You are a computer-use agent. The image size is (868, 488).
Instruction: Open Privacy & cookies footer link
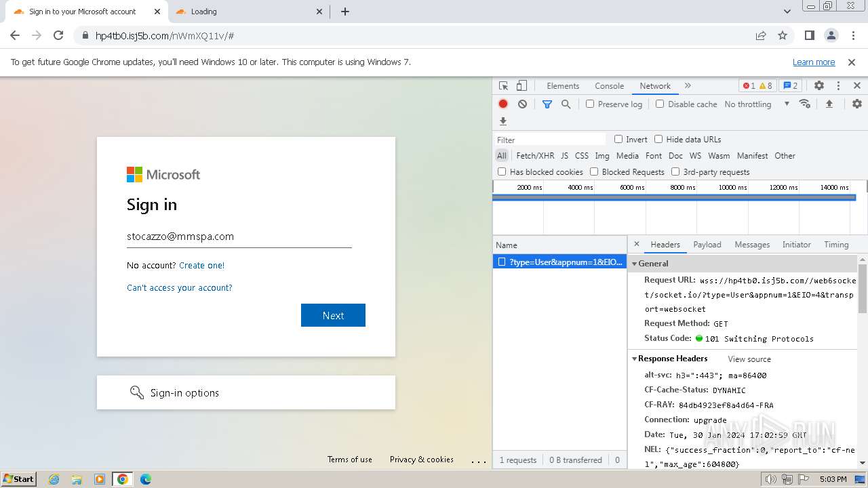pyautogui.click(x=422, y=460)
